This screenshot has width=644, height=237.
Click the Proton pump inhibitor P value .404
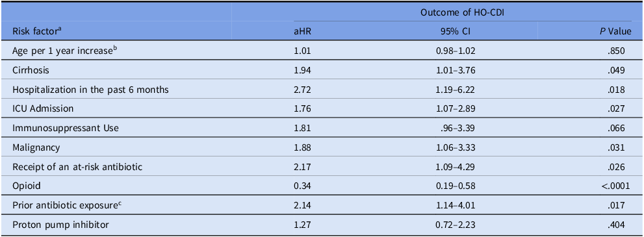617,225
